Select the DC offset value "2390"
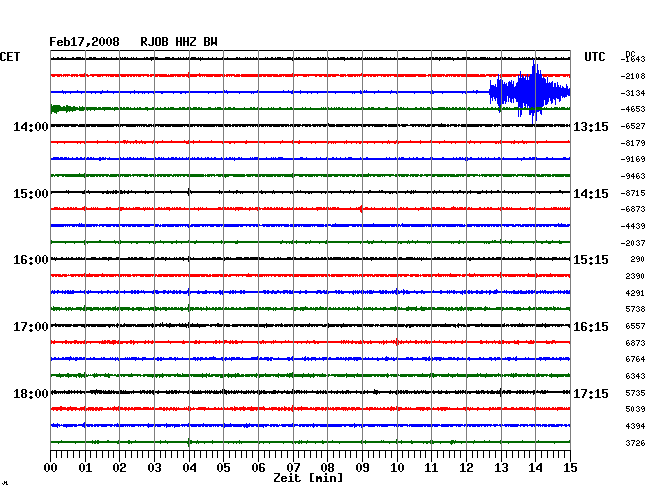Viewport: 650px width, 494px height. click(x=635, y=276)
